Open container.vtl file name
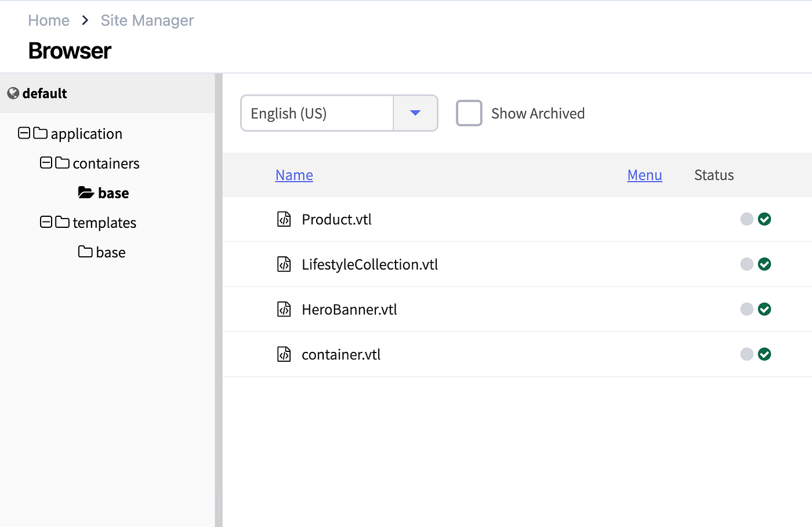 341,355
